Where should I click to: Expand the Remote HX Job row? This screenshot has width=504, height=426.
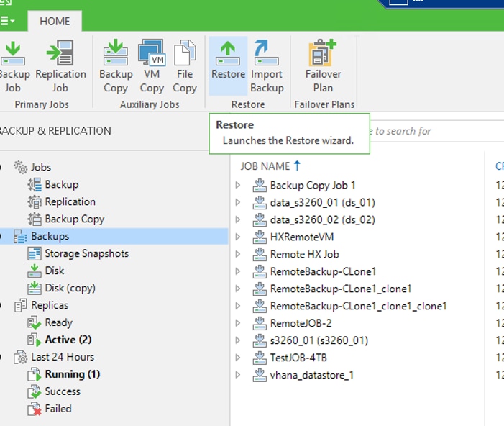point(238,254)
